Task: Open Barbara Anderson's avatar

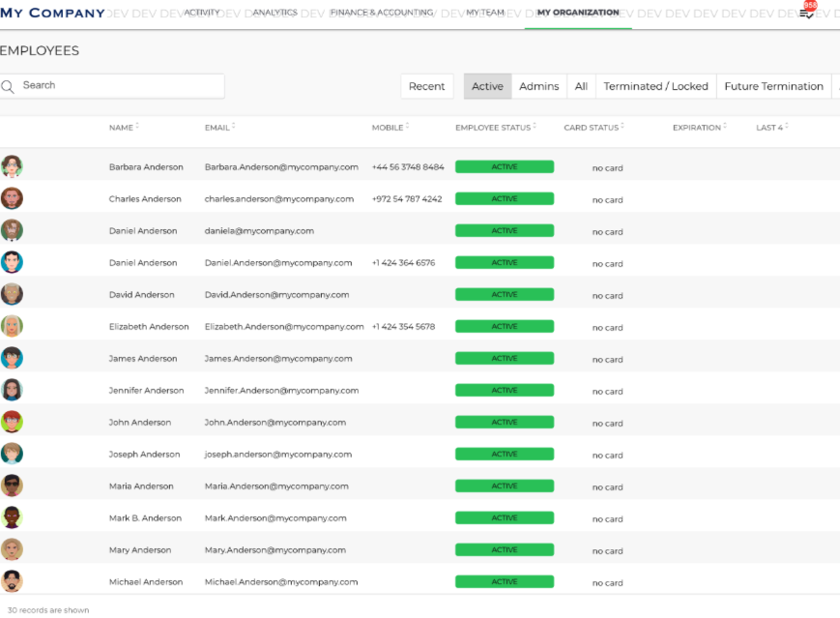Action: (12, 166)
